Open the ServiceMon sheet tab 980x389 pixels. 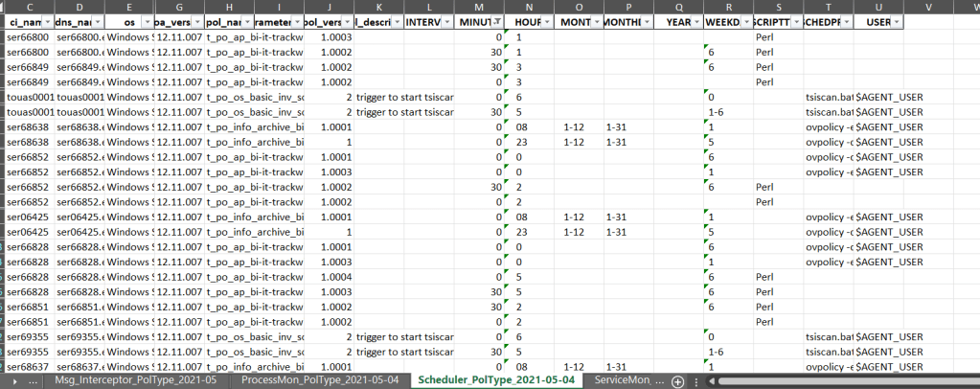(x=625, y=380)
